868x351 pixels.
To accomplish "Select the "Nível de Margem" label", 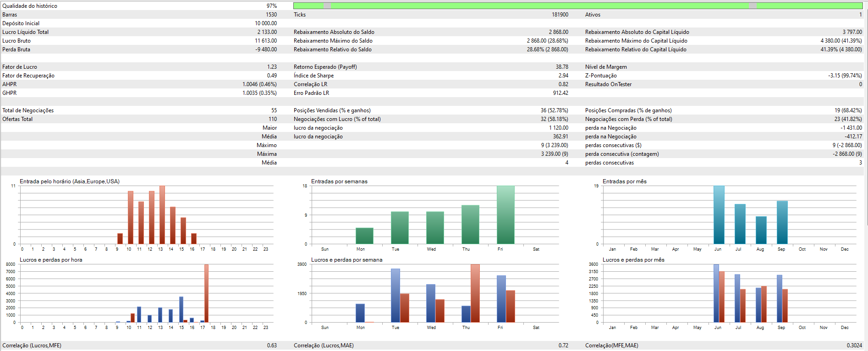I will (606, 67).
